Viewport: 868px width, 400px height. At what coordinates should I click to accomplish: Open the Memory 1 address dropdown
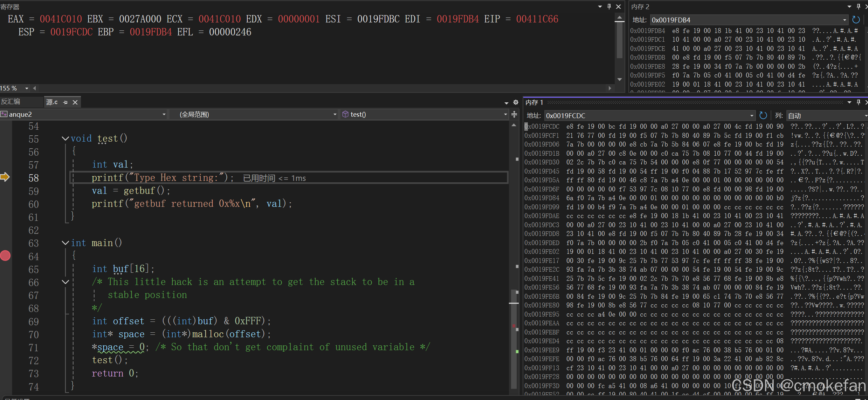(752, 116)
